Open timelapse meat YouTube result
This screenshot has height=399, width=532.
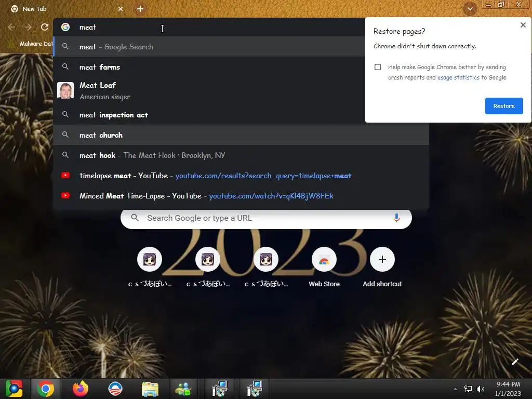tap(241, 176)
